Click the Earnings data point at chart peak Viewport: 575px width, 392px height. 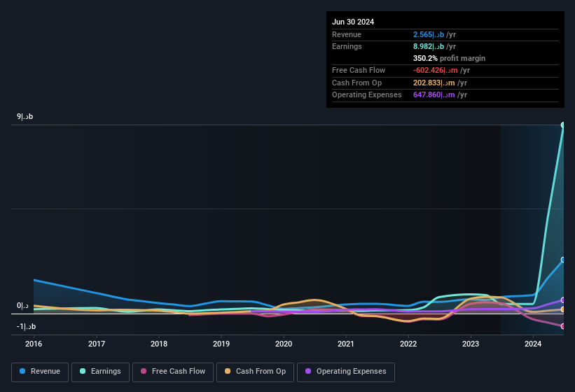pos(563,125)
